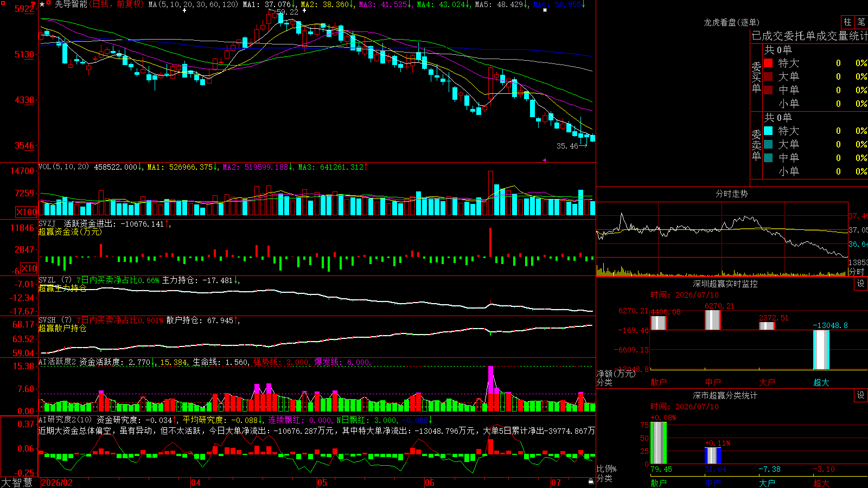
Task: Click the 5922 price axis label
Action: (24, 9)
